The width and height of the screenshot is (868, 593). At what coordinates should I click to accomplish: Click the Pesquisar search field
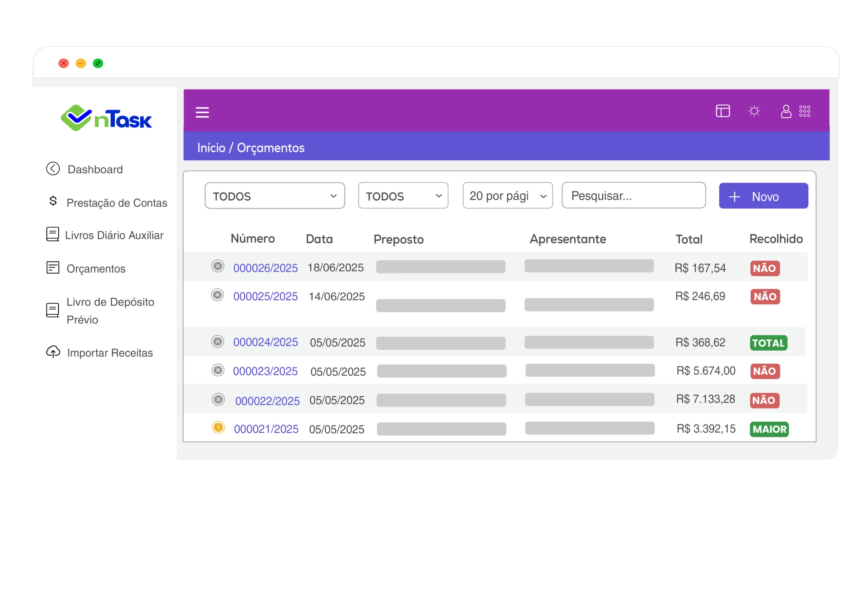pyautogui.click(x=633, y=196)
